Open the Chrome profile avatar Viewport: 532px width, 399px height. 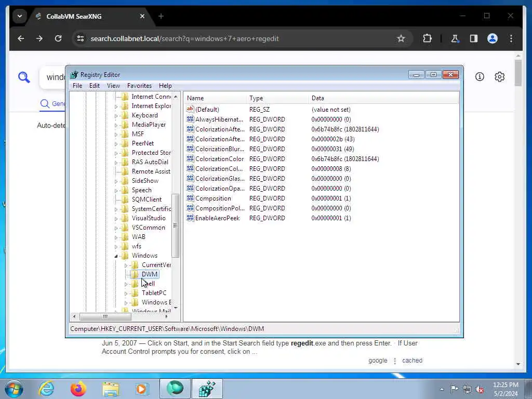(493, 38)
